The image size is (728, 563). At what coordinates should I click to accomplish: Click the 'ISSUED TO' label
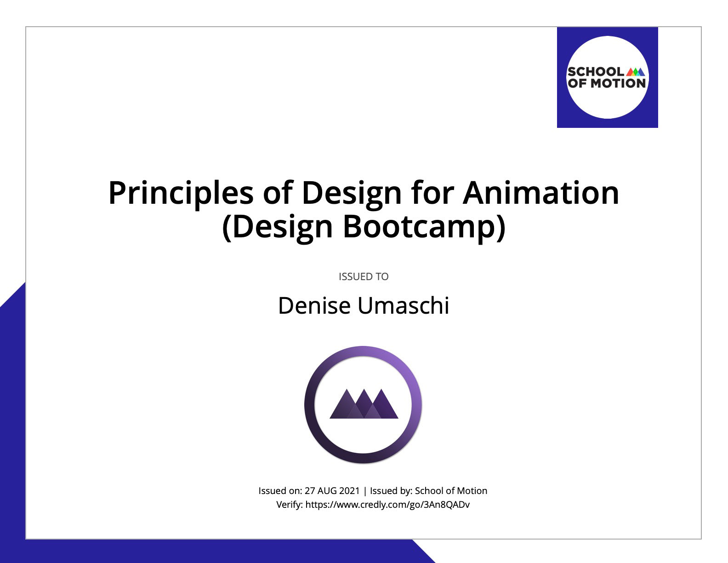pyautogui.click(x=364, y=276)
